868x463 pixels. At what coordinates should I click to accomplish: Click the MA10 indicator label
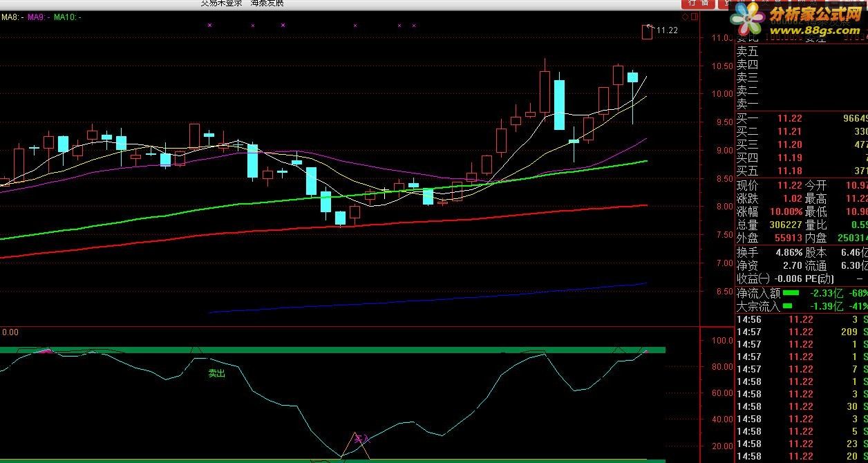click(68, 17)
